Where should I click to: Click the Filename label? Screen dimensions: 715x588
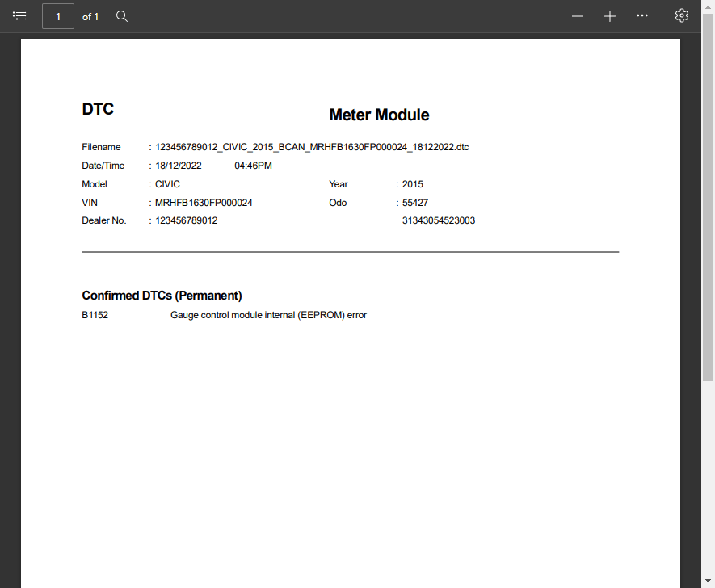click(101, 147)
